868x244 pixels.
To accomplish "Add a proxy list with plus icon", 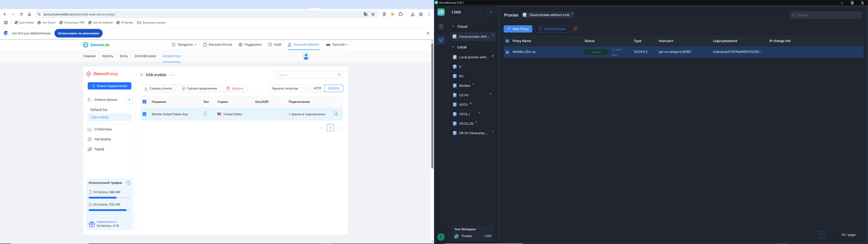I will tap(129, 99).
